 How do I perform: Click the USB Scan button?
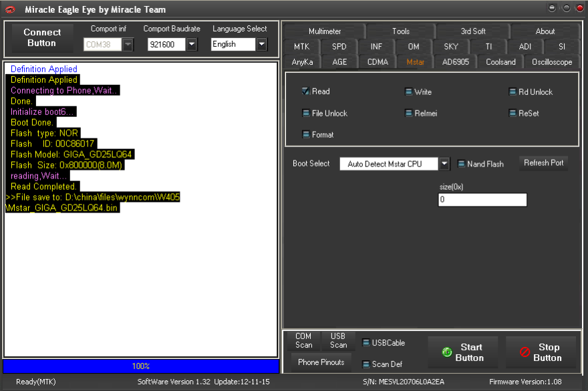(338, 340)
